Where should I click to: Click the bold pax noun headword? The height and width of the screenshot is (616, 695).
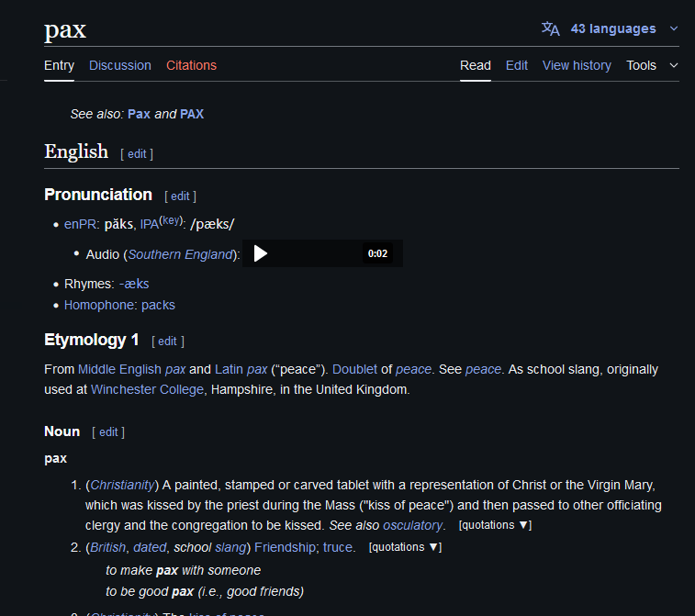[55, 459]
